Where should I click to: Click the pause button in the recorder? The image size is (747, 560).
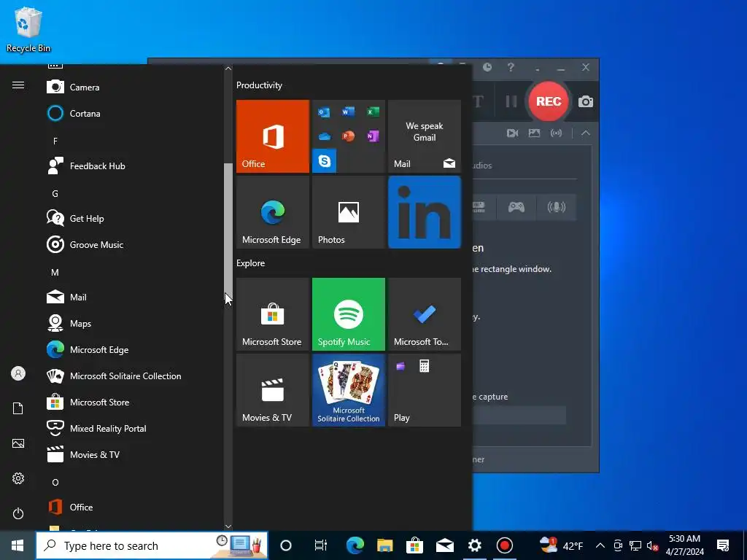click(x=511, y=101)
